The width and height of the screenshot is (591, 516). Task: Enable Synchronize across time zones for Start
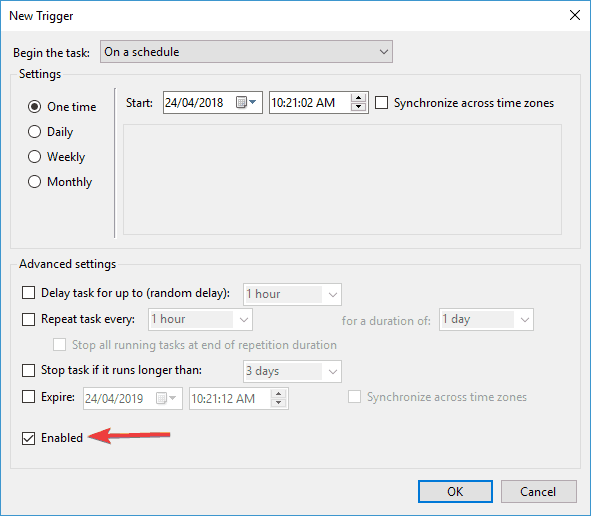tap(381, 103)
